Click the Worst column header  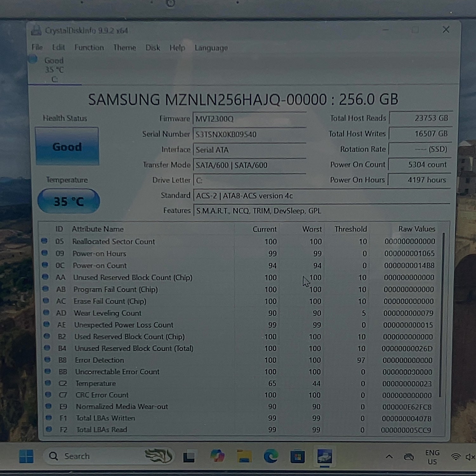pyautogui.click(x=312, y=229)
